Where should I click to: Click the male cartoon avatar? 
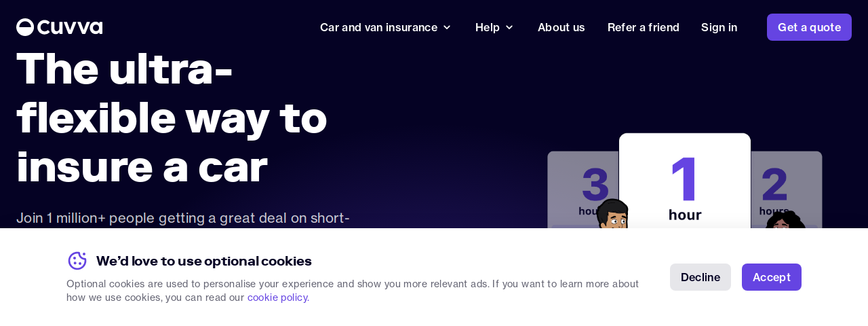pyautogui.click(x=613, y=214)
